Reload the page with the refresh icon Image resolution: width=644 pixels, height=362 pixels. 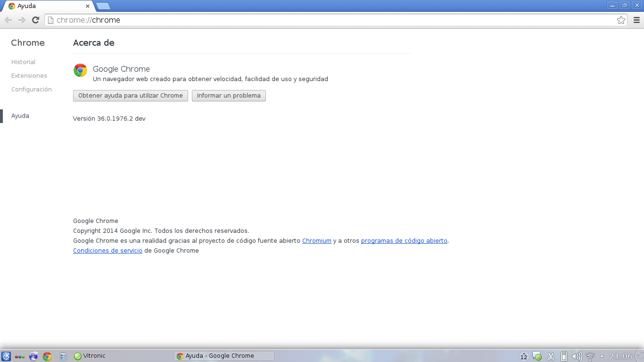[x=35, y=20]
